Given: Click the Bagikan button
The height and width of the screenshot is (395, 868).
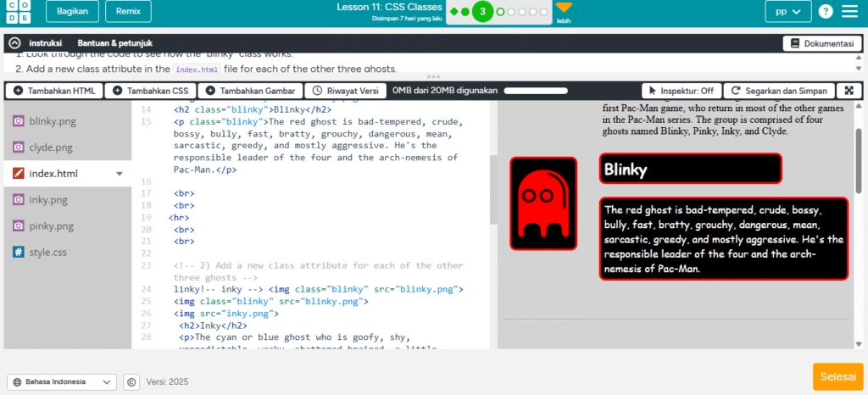Looking at the screenshot, I should pyautogui.click(x=72, y=11).
